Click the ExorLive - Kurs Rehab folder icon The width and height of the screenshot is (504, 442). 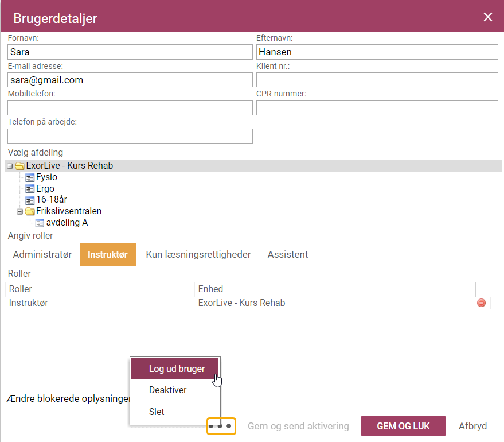(x=20, y=166)
